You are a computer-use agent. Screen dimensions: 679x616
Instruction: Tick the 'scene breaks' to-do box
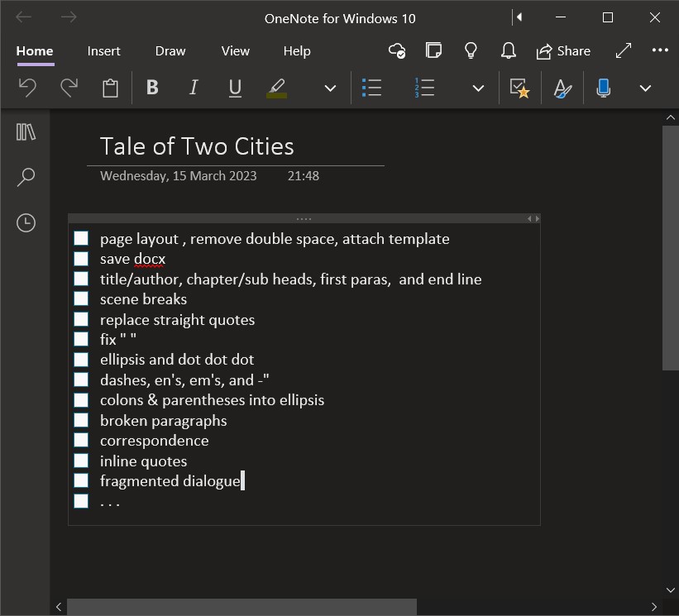(x=81, y=299)
